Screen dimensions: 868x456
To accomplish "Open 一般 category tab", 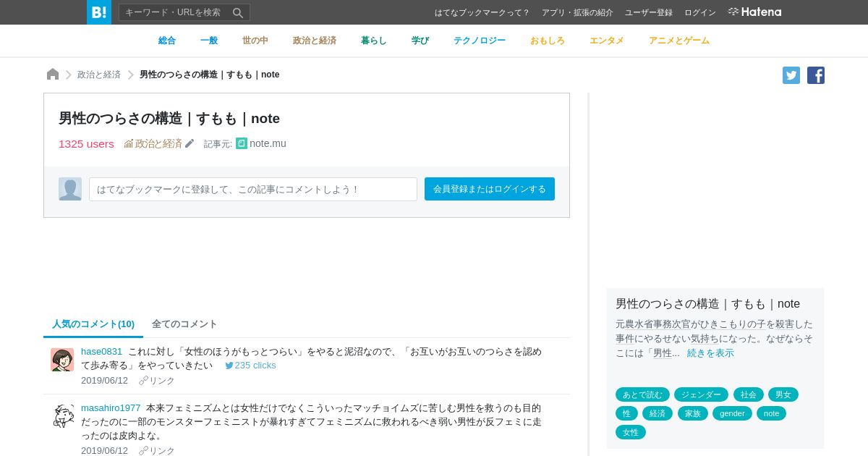I will pyautogui.click(x=209, y=41).
